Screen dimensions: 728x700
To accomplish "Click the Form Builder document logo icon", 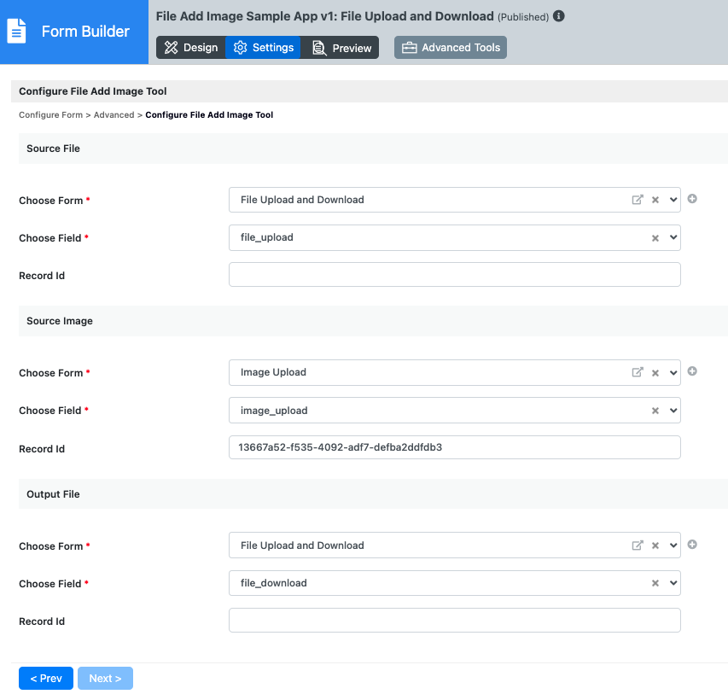I will tap(16, 32).
